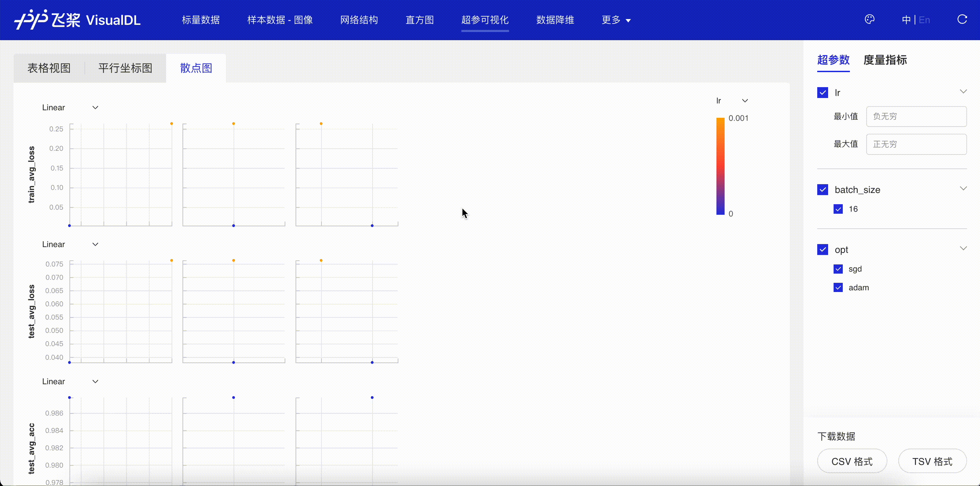Click the PaddlePaddle VisualDL logo
980x486 pixels.
77,20
